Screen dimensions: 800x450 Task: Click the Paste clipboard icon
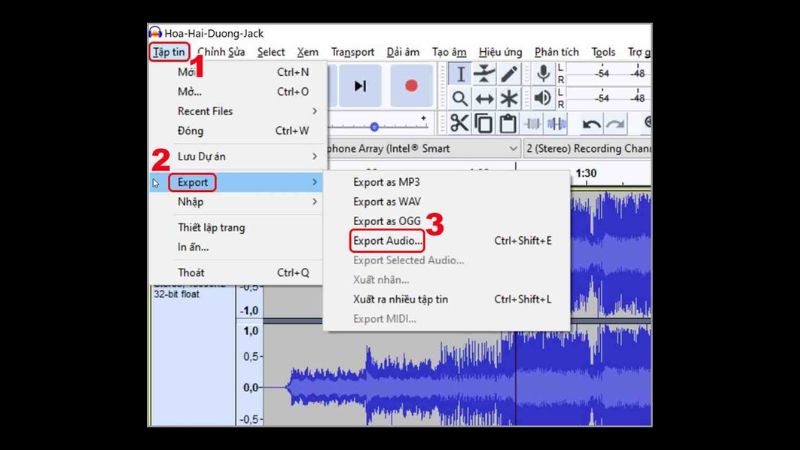tap(508, 123)
